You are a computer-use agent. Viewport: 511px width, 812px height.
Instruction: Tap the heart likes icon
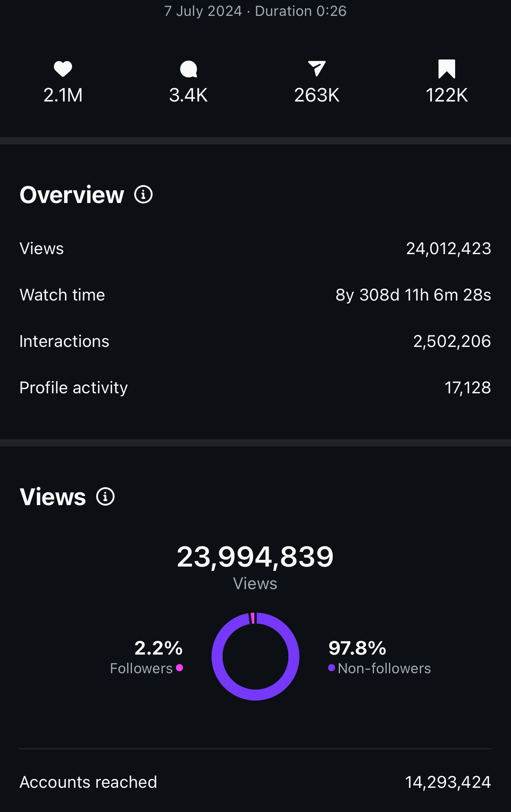point(63,69)
